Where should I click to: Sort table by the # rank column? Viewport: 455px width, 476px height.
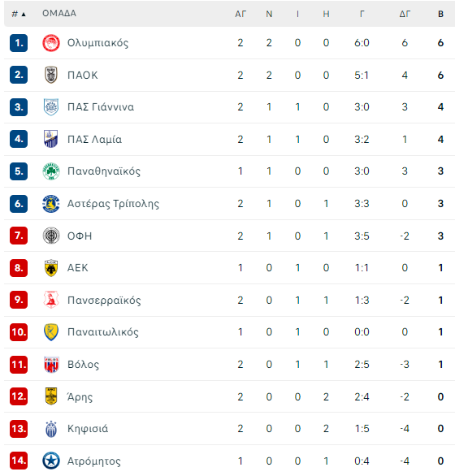coord(19,14)
